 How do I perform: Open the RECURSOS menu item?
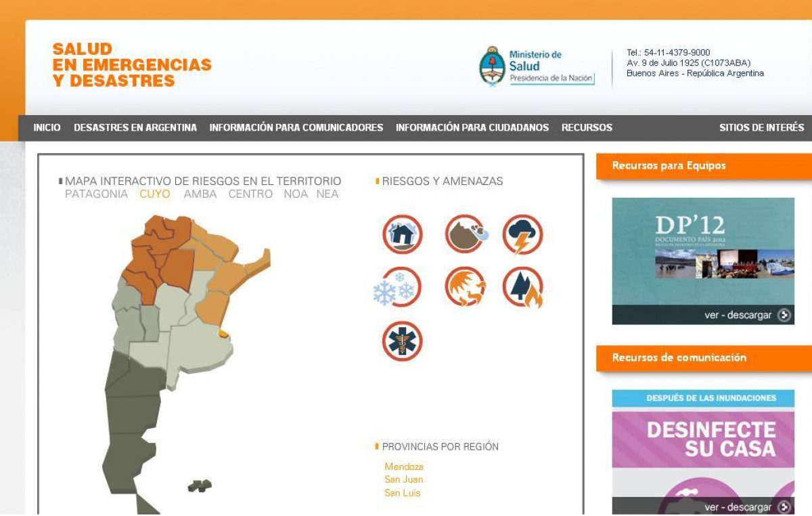(x=587, y=127)
